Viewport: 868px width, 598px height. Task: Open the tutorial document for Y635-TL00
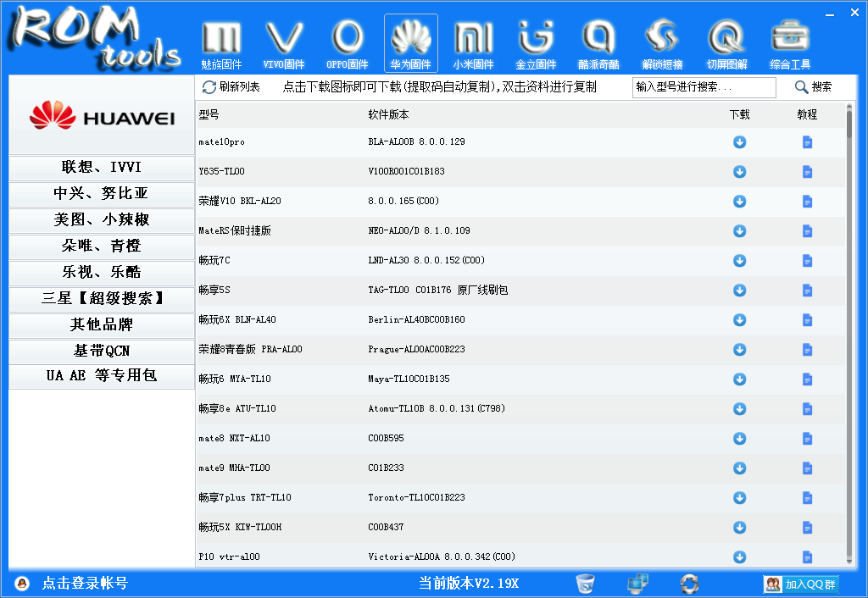(x=807, y=171)
